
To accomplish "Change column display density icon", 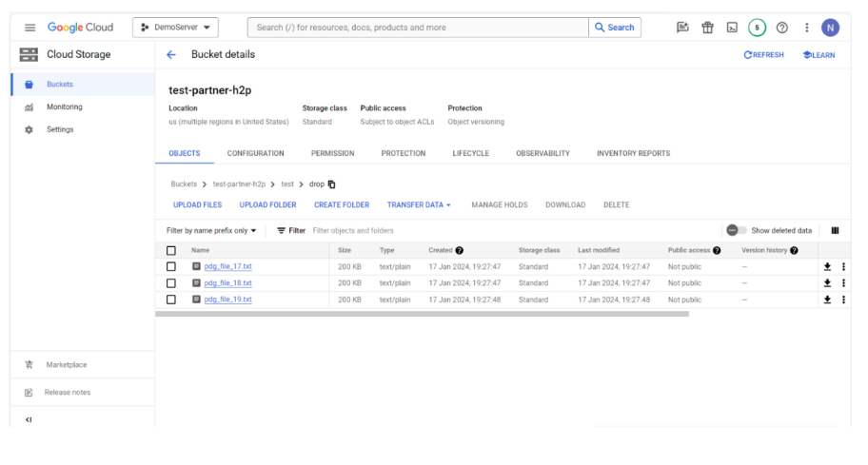I will [x=835, y=230].
